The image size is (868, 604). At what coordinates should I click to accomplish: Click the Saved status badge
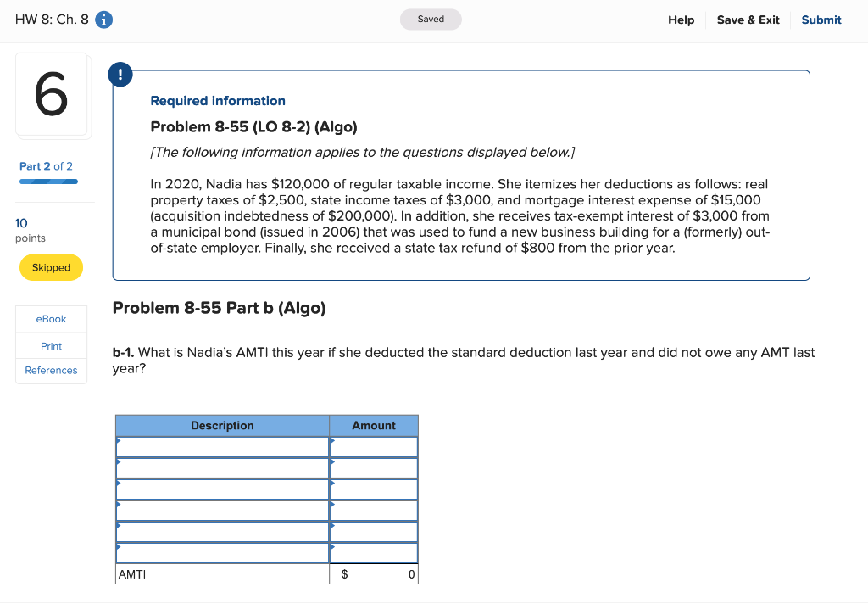pyautogui.click(x=431, y=18)
